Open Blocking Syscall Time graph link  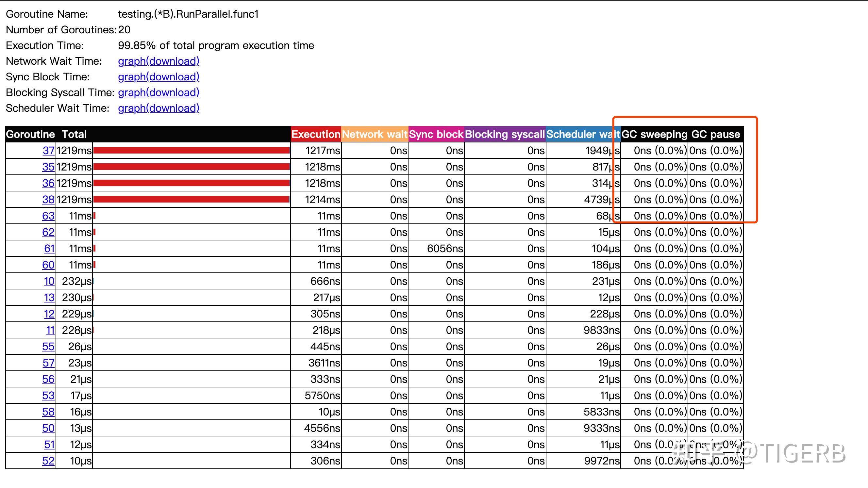point(159,92)
